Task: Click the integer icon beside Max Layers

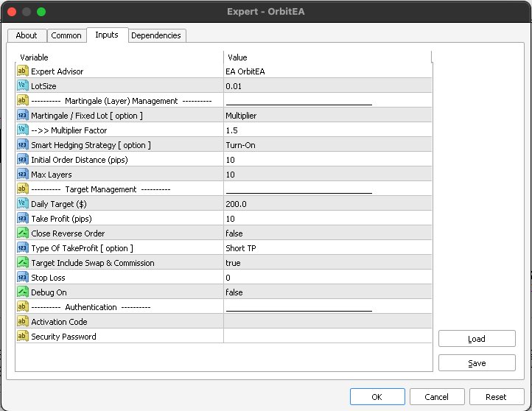Action: click(22, 175)
